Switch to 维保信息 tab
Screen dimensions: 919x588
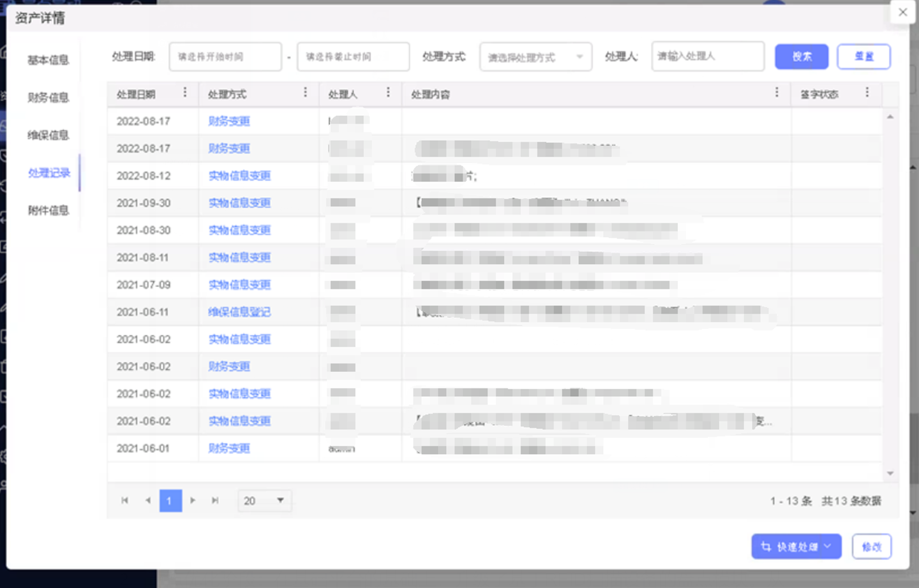coord(48,135)
